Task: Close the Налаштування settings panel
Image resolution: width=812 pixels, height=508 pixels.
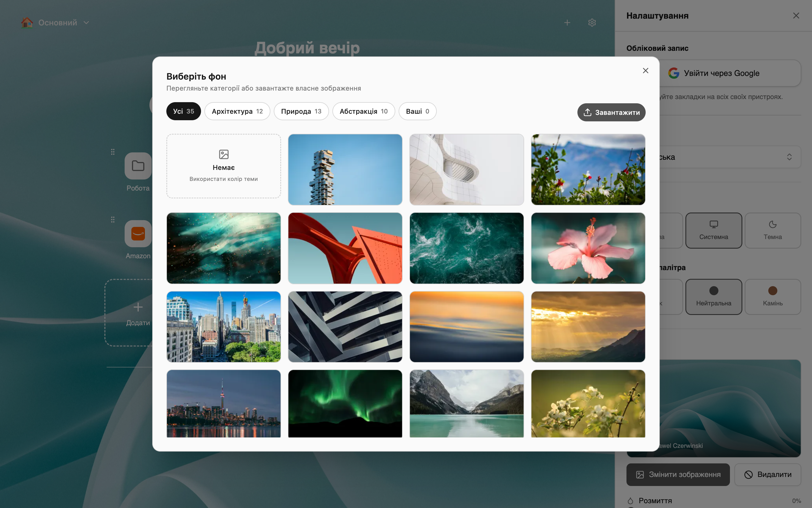Action: click(796, 16)
